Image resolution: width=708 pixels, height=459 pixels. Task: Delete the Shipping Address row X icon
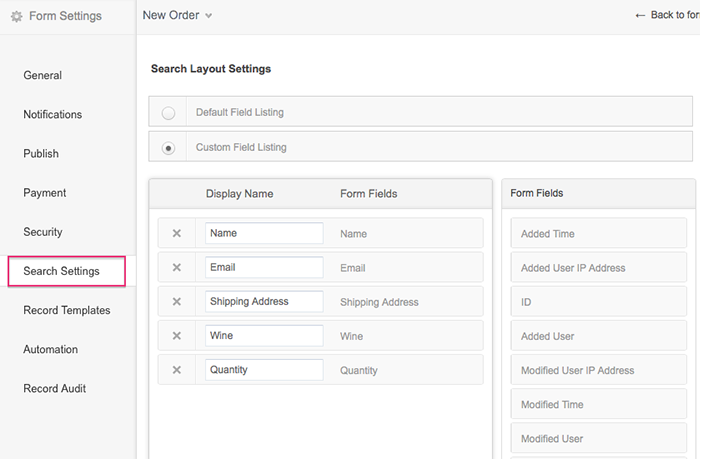point(177,302)
